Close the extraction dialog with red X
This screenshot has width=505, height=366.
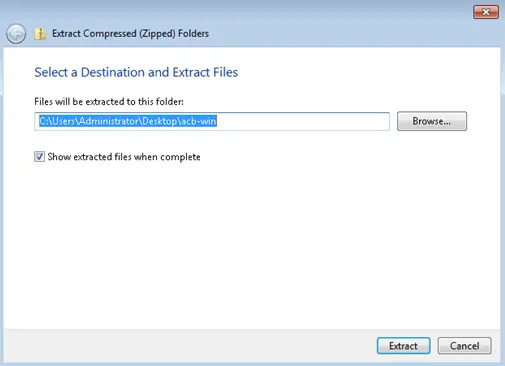pyautogui.click(x=486, y=12)
